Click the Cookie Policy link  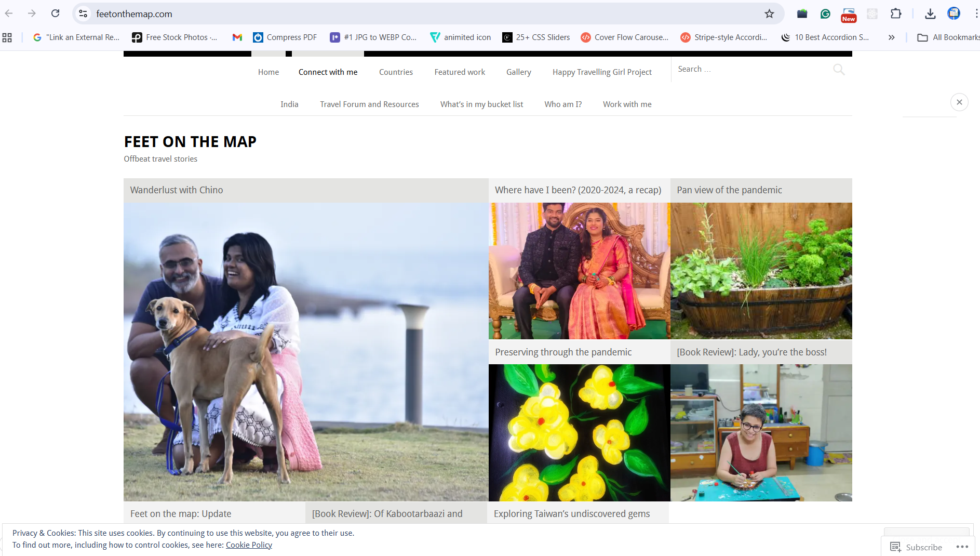249,545
